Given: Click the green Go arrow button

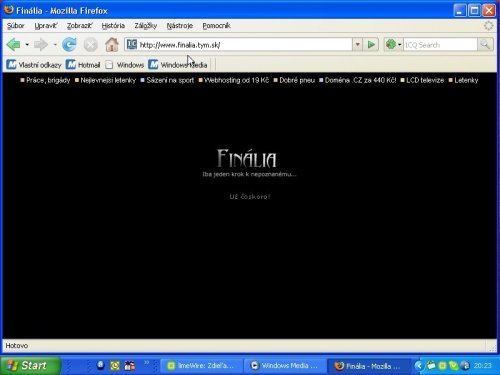Looking at the screenshot, I should [x=371, y=44].
